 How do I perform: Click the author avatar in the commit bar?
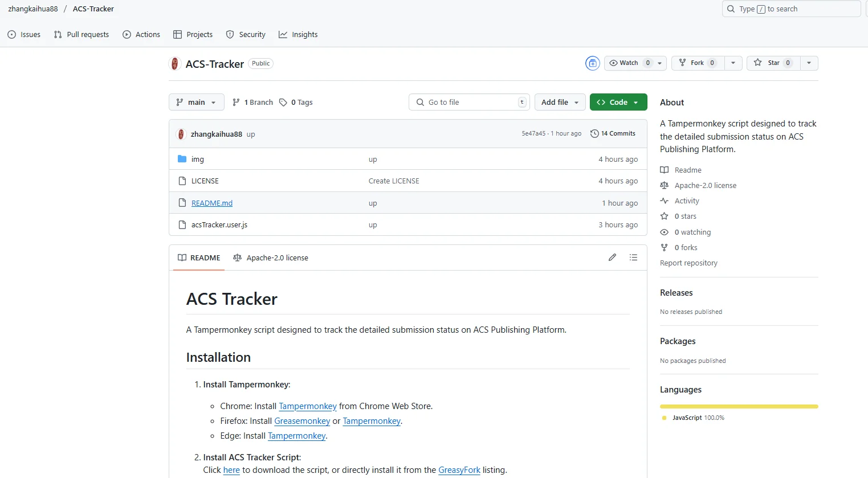coord(182,134)
